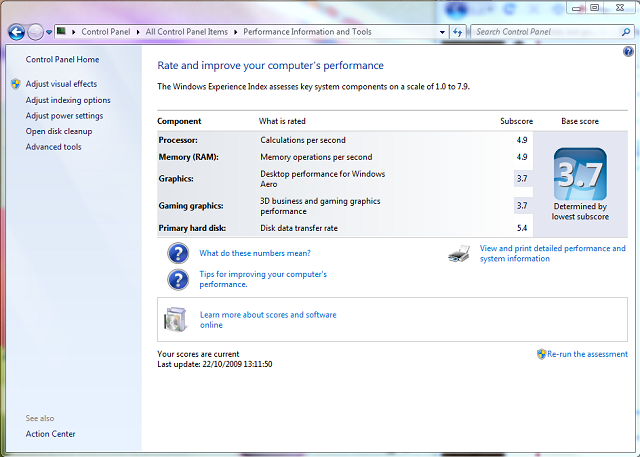Click the Control Panel icon in address bar
640x457 pixels.
(x=62, y=31)
